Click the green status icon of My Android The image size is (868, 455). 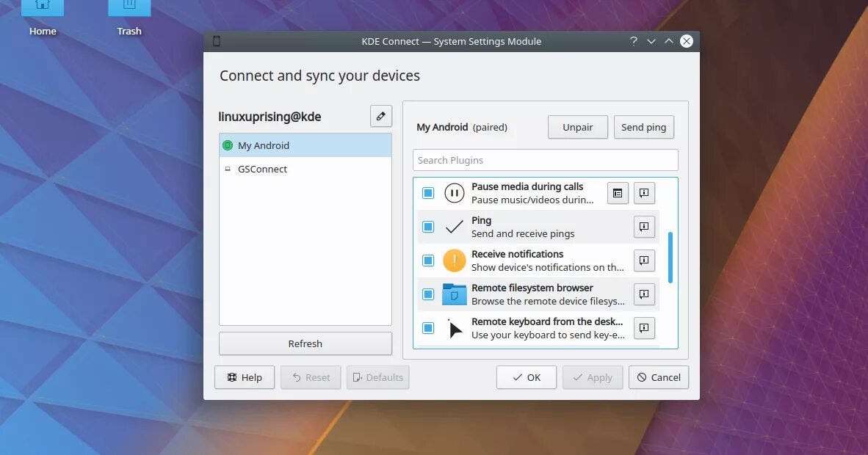tap(228, 145)
